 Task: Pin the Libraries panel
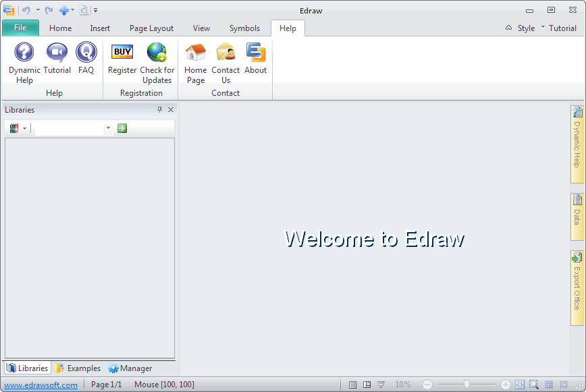click(159, 109)
